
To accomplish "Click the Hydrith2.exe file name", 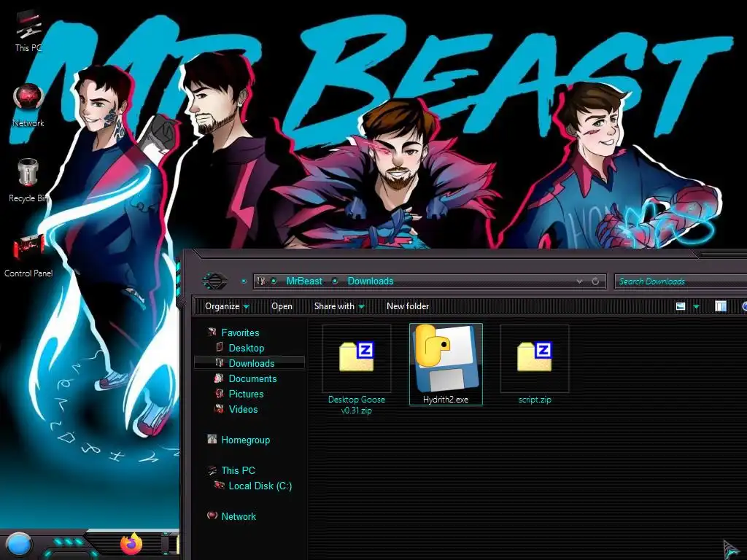I will coord(446,399).
